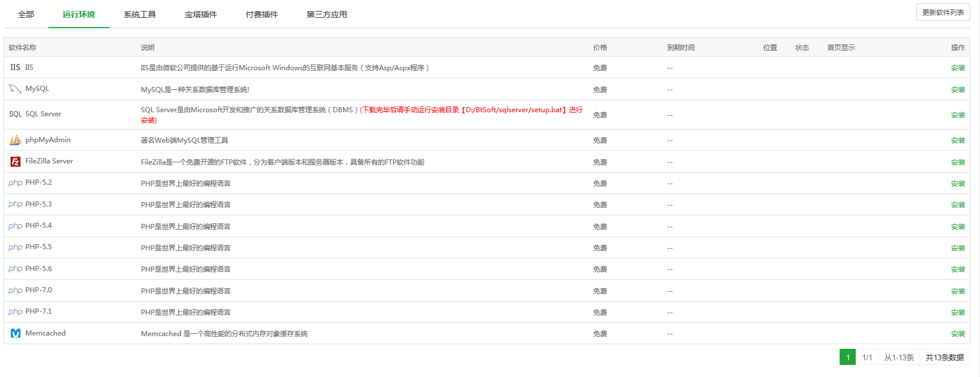Install PHP-7.0 via 安装 link

pyautogui.click(x=958, y=291)
